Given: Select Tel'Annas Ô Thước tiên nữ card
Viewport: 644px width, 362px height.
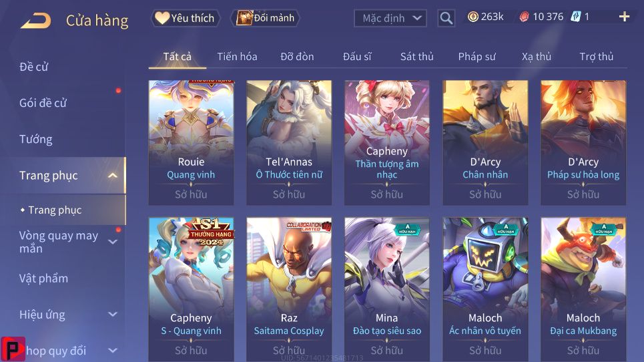Looking at the screenshot, I should pyautogui.click(x=289, y=142).
